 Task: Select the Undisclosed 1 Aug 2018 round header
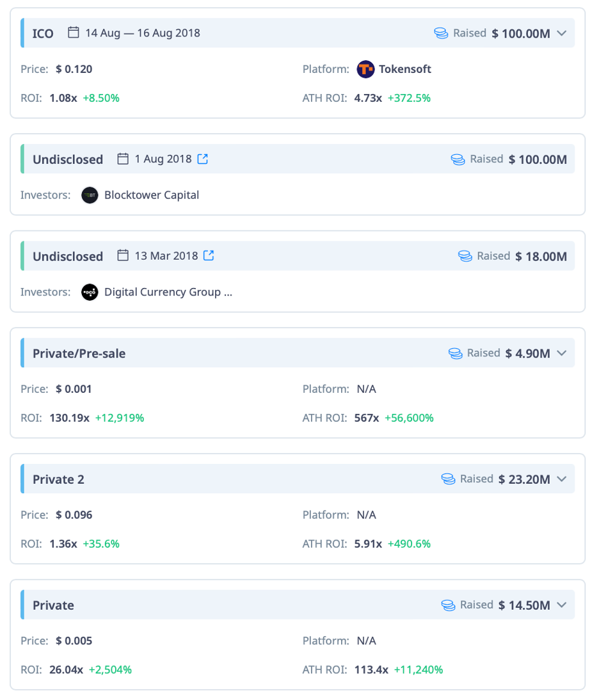pos(68,159)
